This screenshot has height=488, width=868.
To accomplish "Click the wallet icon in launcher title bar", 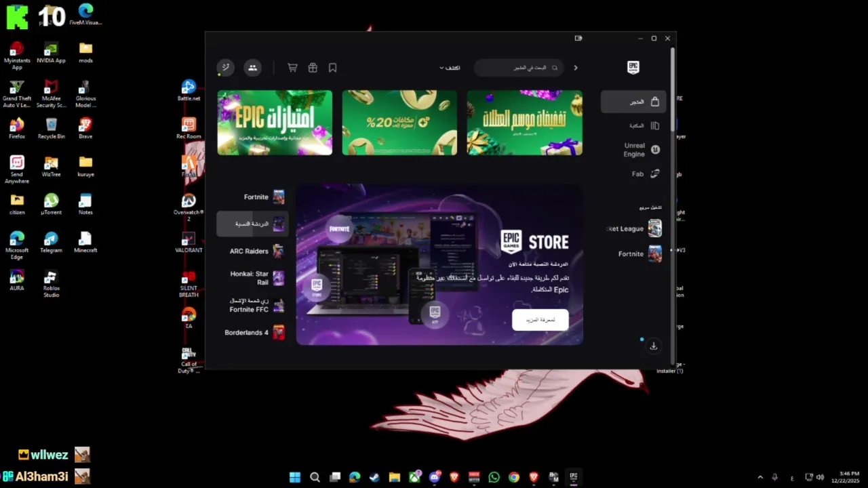I will (578, 39).
